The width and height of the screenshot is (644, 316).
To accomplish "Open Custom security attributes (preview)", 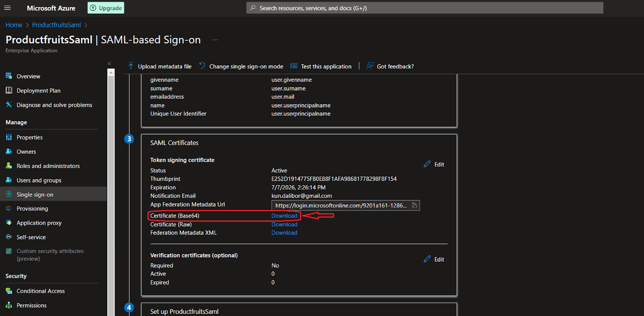I will (x=50, y=255).
